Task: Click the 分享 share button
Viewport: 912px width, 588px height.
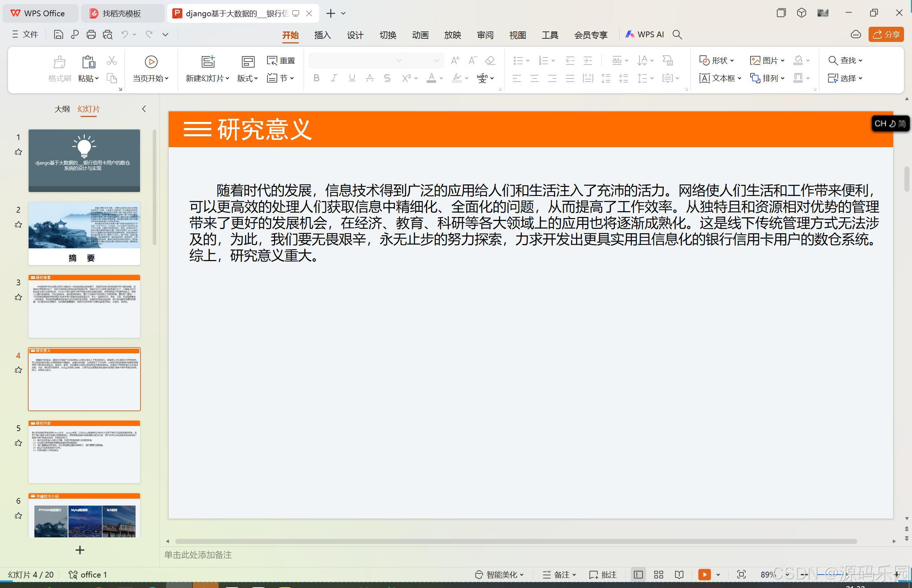Action: click(x=886, y=34)
